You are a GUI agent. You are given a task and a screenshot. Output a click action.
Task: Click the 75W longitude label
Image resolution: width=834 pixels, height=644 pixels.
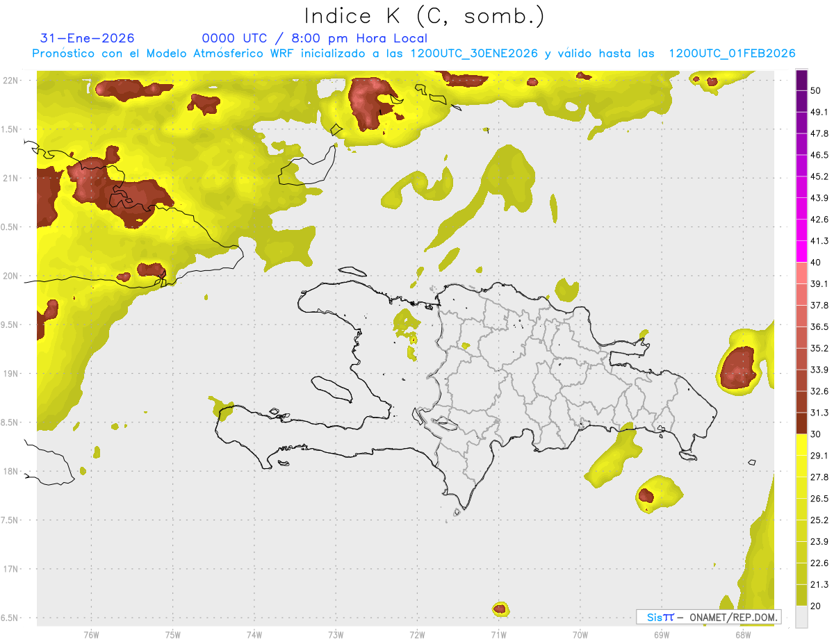coord(172,634)
